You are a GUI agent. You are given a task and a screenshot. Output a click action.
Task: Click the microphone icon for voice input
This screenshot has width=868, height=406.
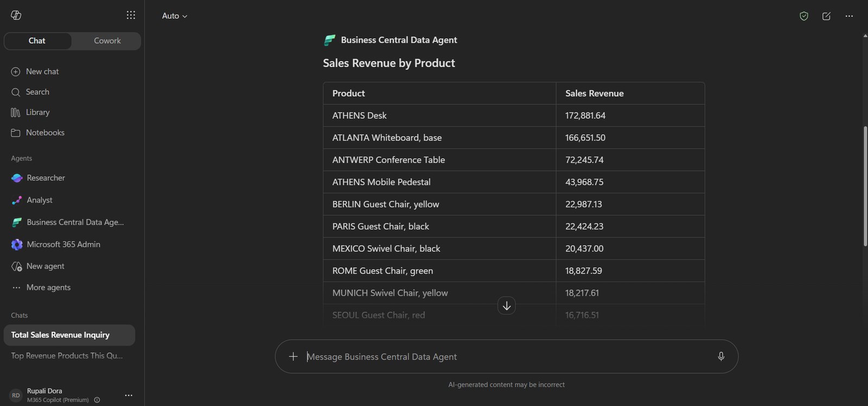721,357
